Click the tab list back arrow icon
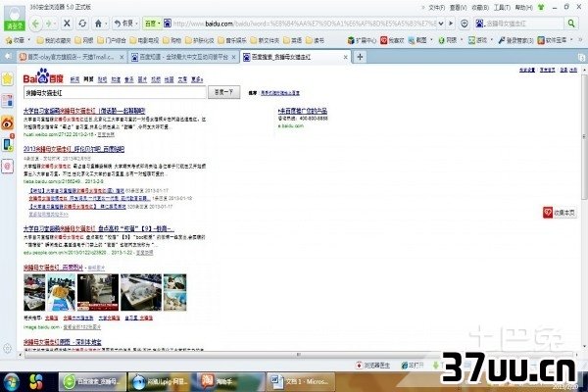Screen dimensions: 588x392 8,56
